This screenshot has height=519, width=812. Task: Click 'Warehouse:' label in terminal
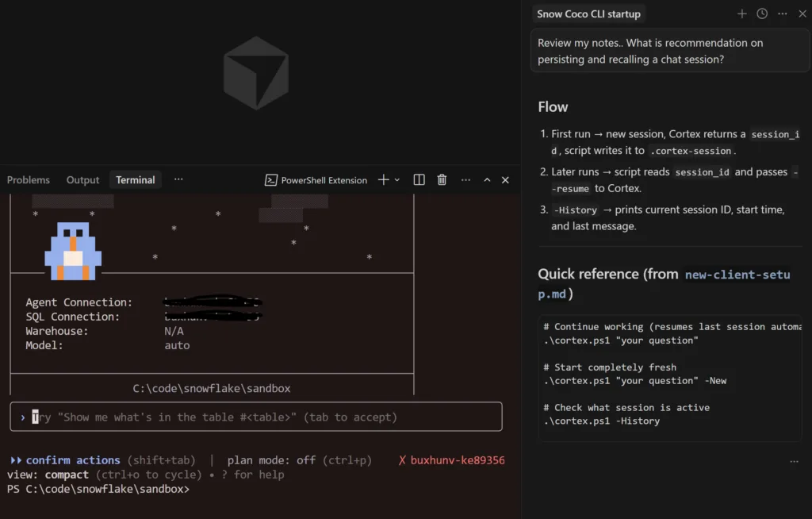click(57, 331)
